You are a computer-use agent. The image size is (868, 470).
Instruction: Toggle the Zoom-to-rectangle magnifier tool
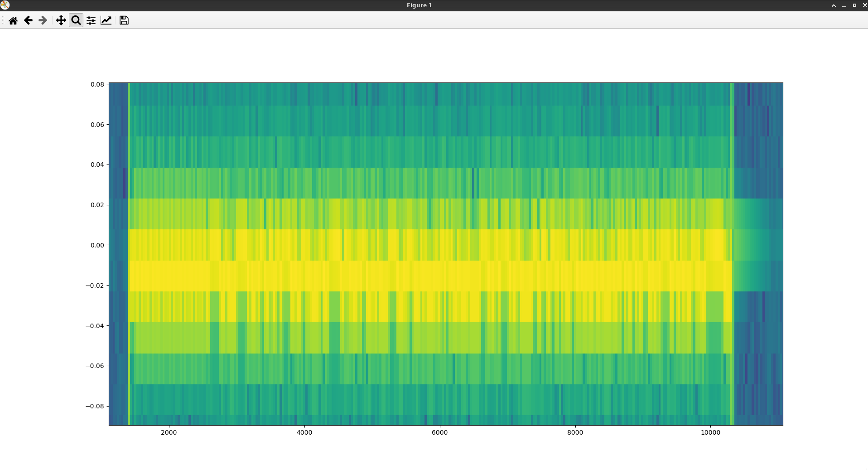(76, 20)
